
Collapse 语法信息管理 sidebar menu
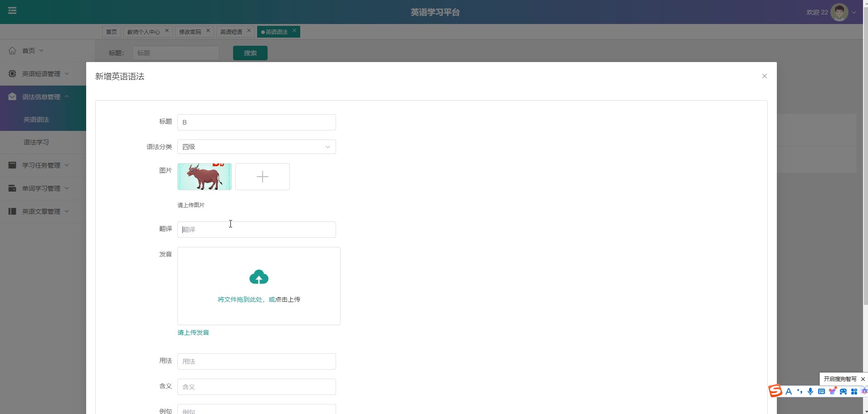point(43,96)
